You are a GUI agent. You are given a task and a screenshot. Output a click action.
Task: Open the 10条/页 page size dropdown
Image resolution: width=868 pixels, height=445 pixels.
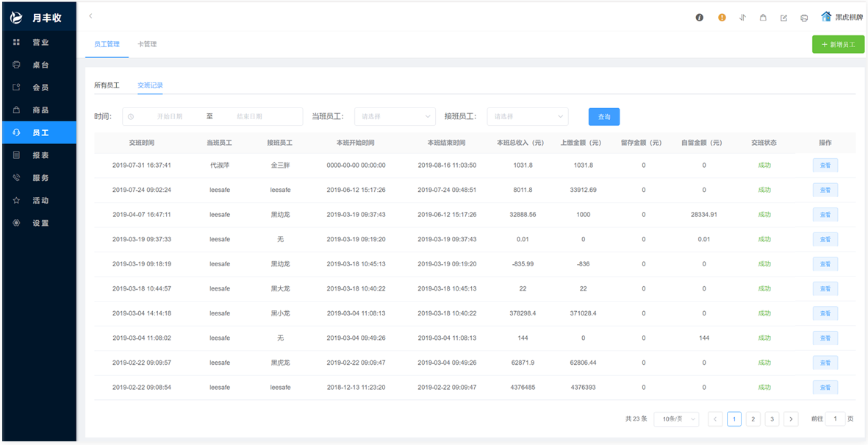click(675, 419)
